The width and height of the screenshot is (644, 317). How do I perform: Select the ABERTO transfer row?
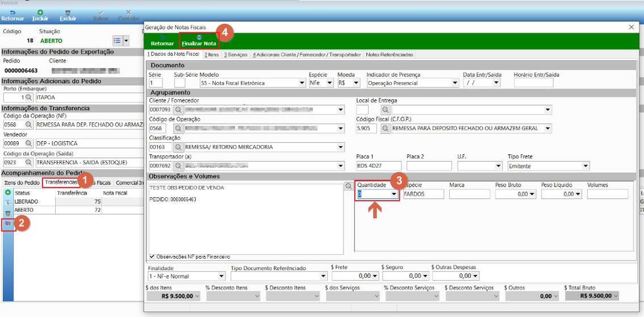pos(78,210)
